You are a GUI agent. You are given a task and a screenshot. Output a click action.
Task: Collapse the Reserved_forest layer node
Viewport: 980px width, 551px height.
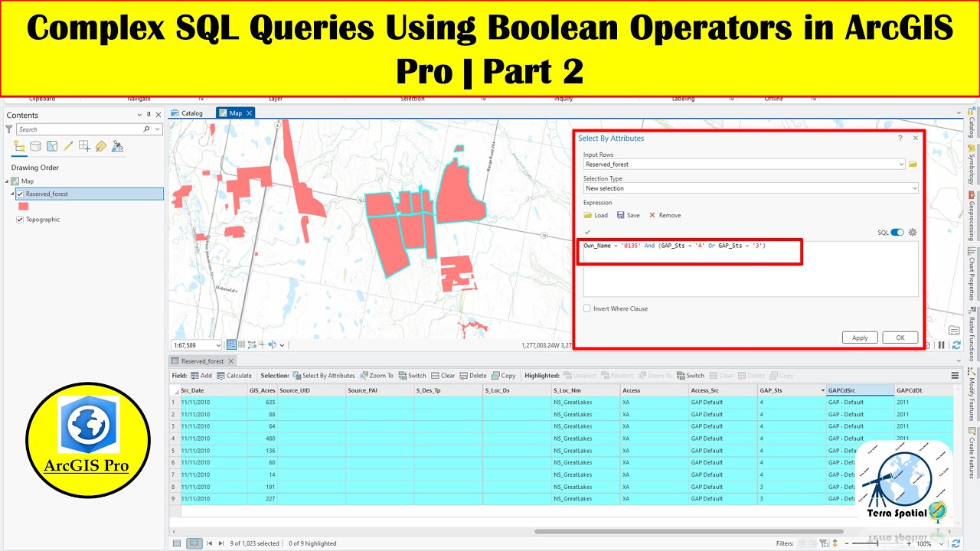point(12,194)
